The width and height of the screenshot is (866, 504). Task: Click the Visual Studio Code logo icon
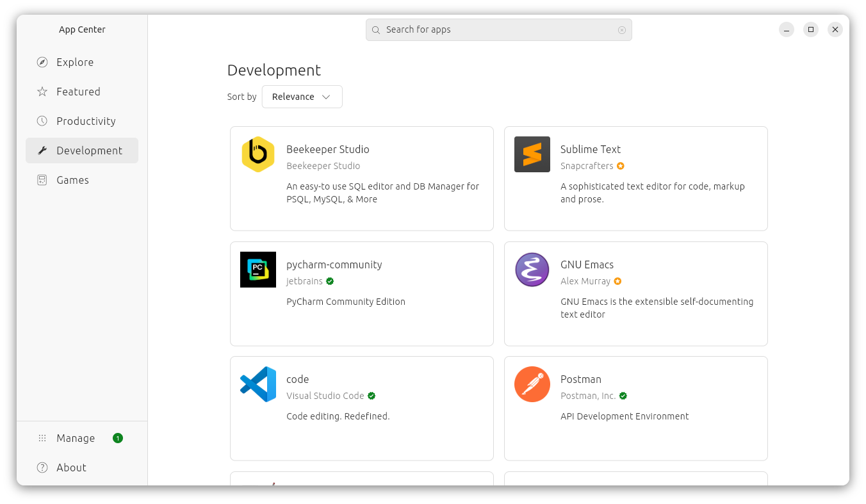[x=258, y=384]
